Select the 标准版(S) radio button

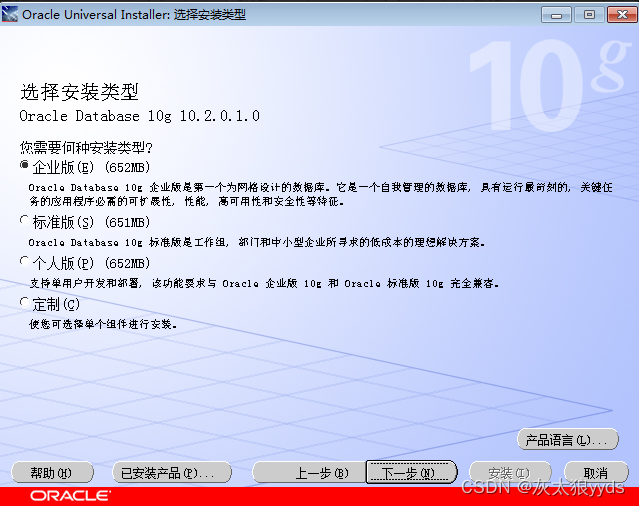click(x=24, y=220)
